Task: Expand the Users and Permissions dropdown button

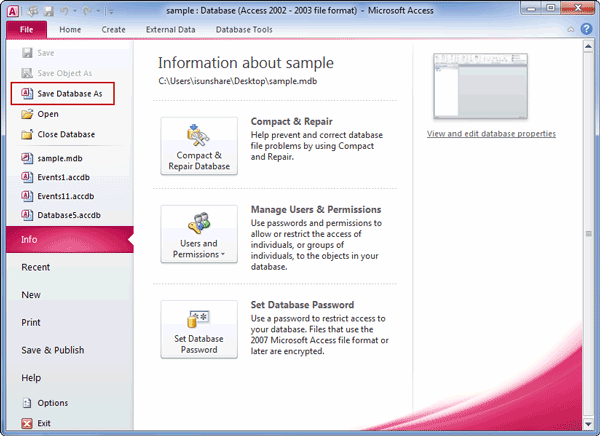Action: [199, 234]
